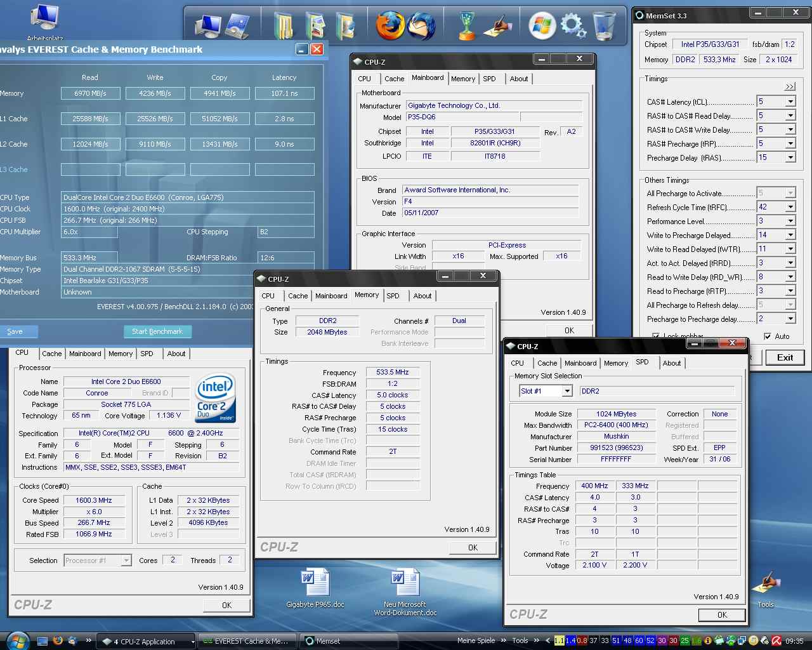Click the Windows orb icon in the dock
The width and height of the screenshot is (812, 650).
pos(542,26)
